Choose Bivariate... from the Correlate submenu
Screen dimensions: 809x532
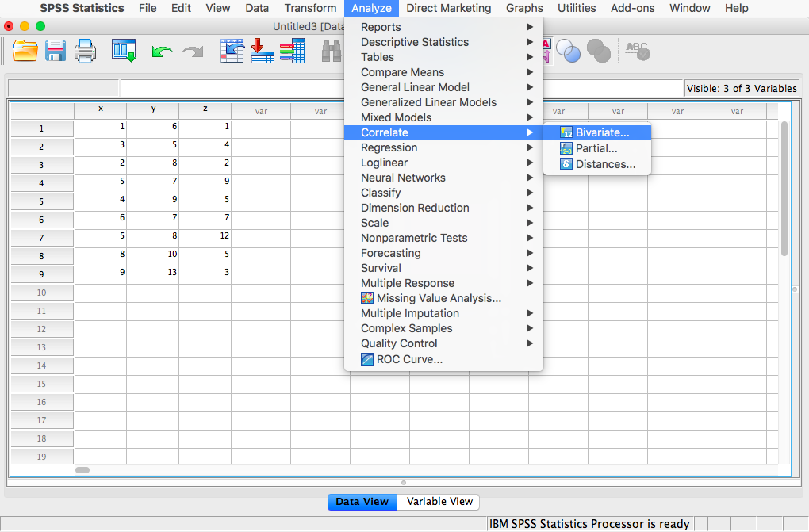click(597, 132)
